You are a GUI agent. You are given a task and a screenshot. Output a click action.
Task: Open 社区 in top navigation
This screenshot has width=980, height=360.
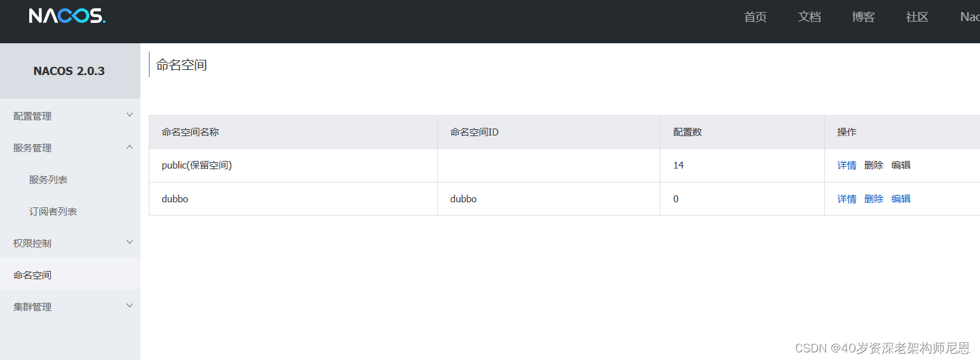[918, 17]
